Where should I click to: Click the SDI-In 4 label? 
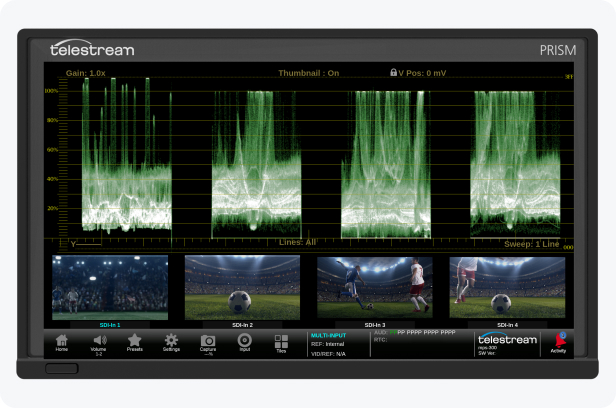[507, 325]
